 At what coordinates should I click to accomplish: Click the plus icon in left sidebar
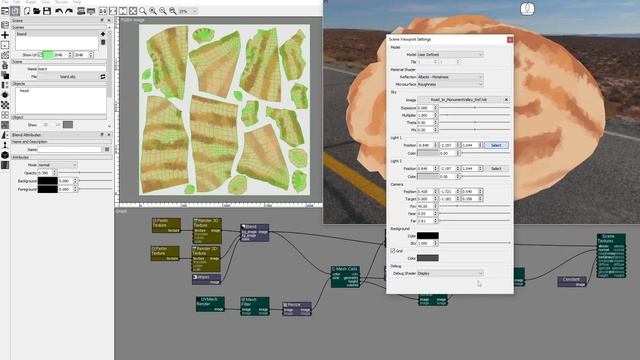tap(5, 35)
